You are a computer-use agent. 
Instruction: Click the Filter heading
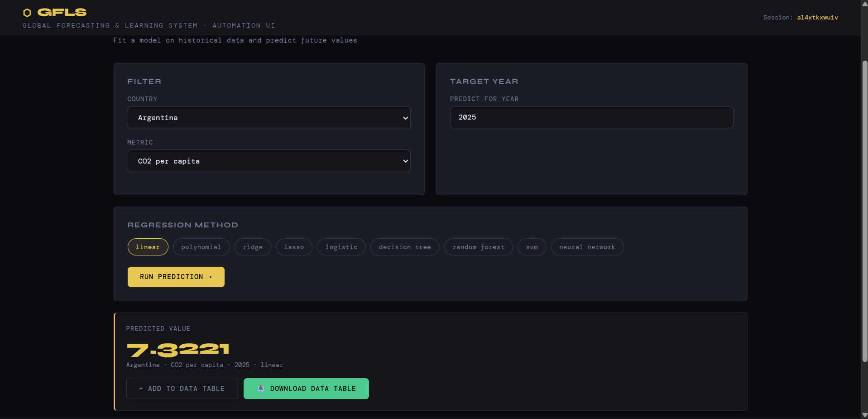[x=144, y=82]
